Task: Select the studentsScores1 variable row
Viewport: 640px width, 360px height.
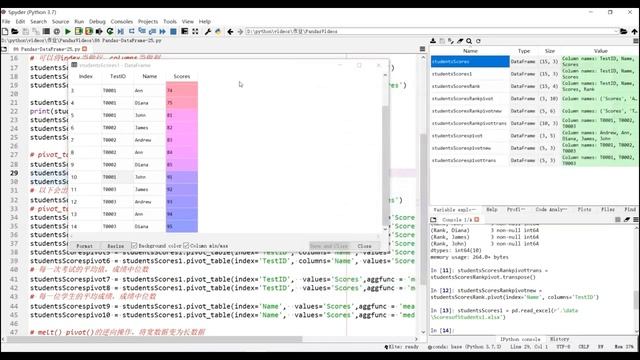Action: coord(470,74)
